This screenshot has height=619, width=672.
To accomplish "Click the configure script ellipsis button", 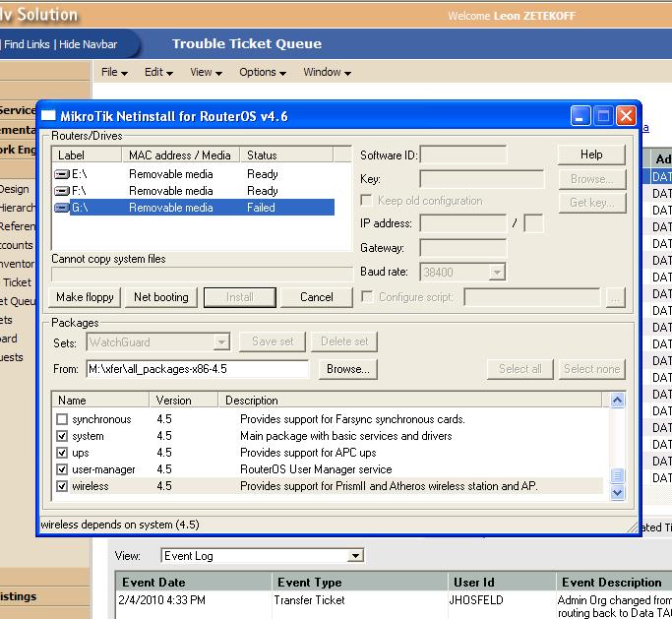I will pos(616,297).
